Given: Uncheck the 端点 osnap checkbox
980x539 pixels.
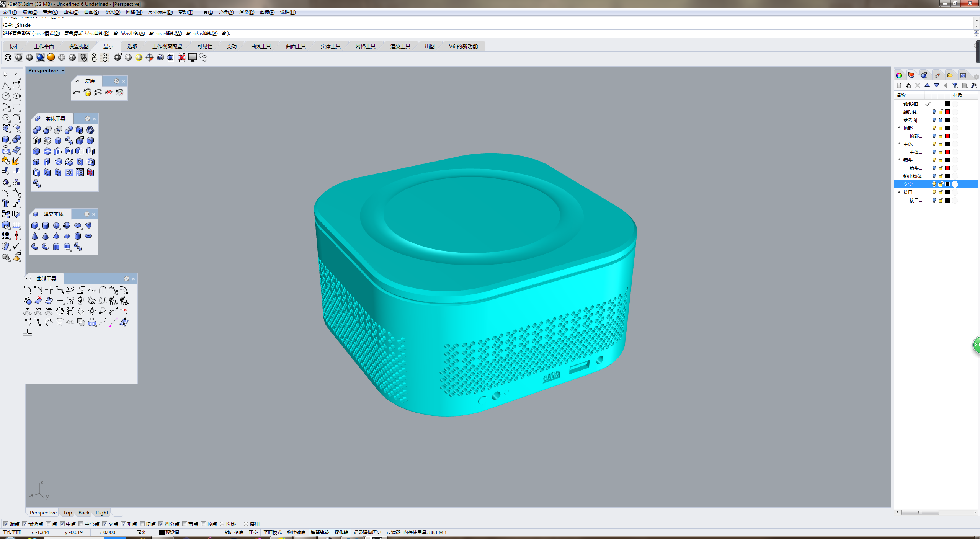Looking at the screenshot, I should tap(6, 524).
